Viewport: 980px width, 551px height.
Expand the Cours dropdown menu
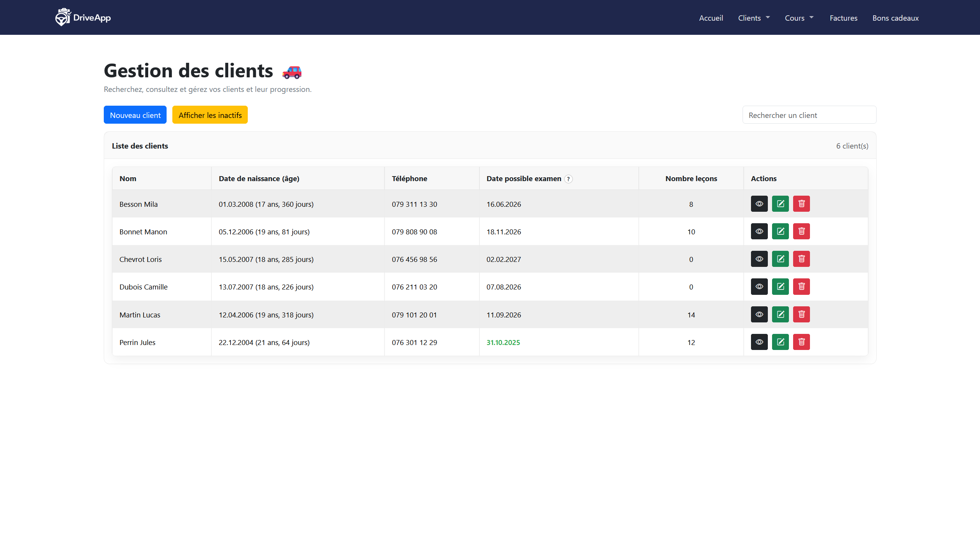pos(799,18)
